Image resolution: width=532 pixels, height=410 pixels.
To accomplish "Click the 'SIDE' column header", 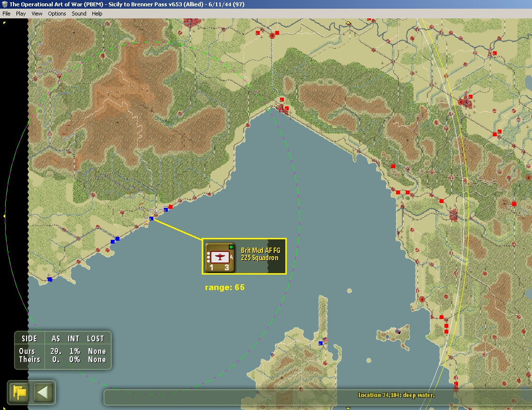I will pyautogui.click(x=29, y=338).
